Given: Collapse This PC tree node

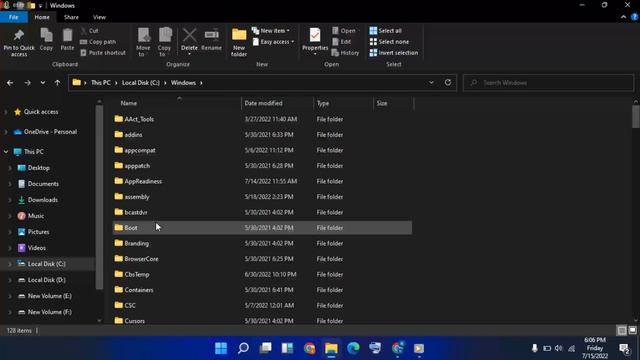Looking at the screenshot, I should click(6, 152).
